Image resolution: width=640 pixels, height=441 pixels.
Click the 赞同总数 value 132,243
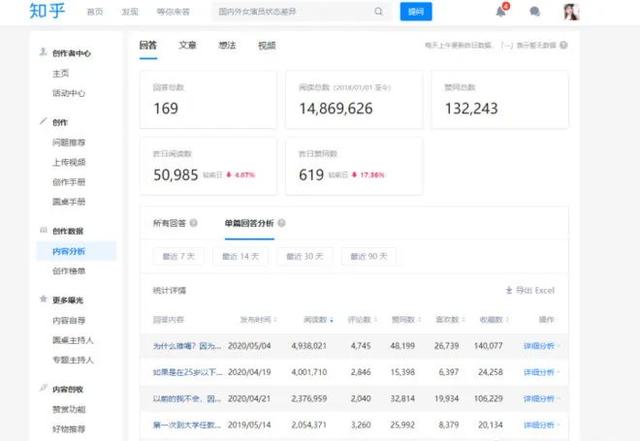(x=471, y=109)
